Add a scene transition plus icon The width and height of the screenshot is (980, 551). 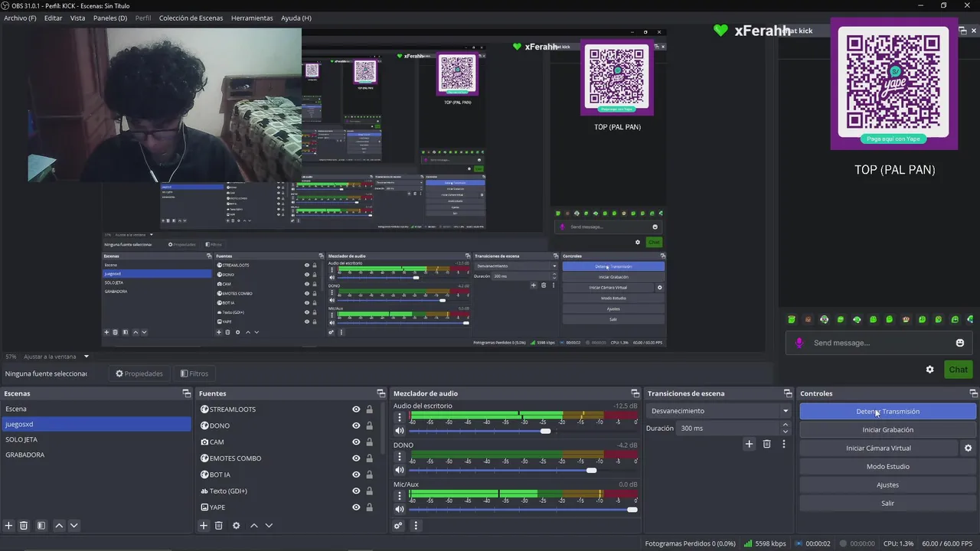tap(750, 444)
